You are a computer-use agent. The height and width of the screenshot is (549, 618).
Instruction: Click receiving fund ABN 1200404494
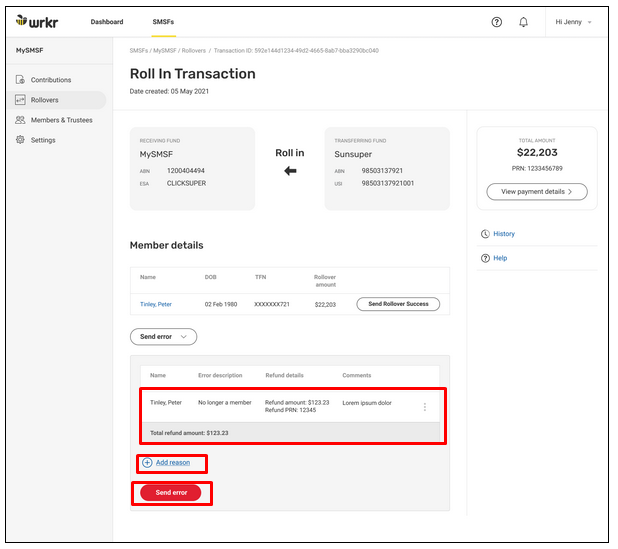tap(186, 171)
